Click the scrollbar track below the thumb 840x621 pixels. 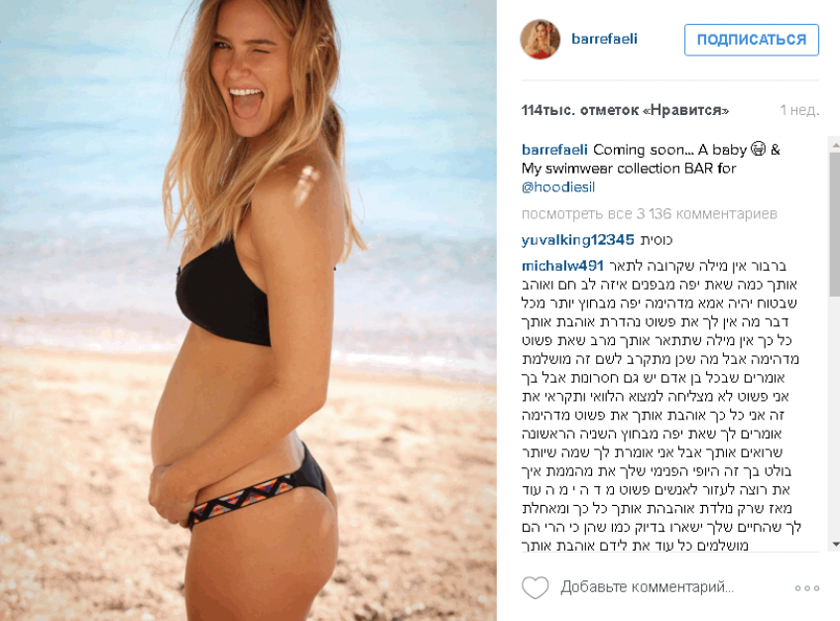click(x=835, y=417)
